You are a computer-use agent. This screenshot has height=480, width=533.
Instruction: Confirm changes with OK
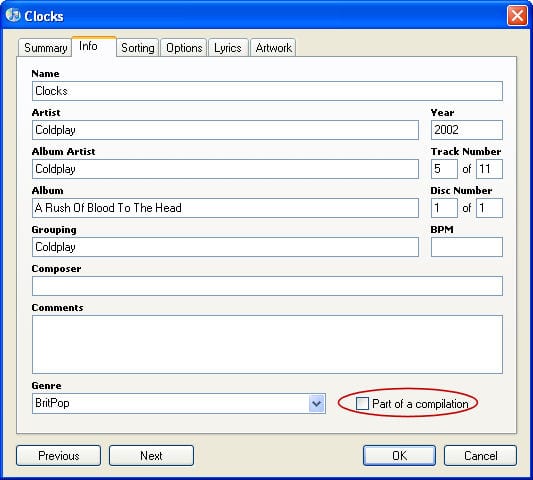[x=399, y=456]
